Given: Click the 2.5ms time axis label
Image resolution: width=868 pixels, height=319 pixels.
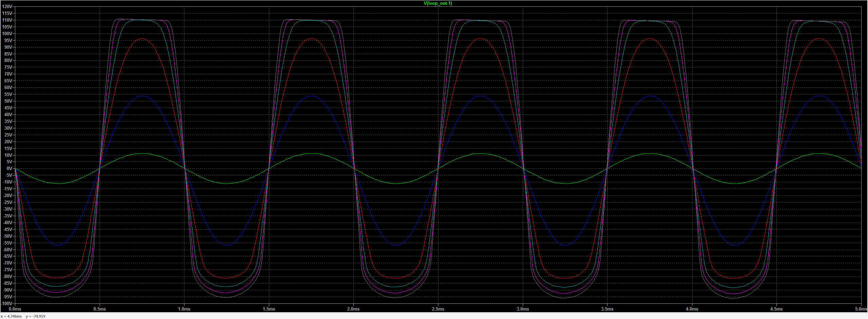Looking at the screenshot, I should pyautogui.click(x=438, y=309).
